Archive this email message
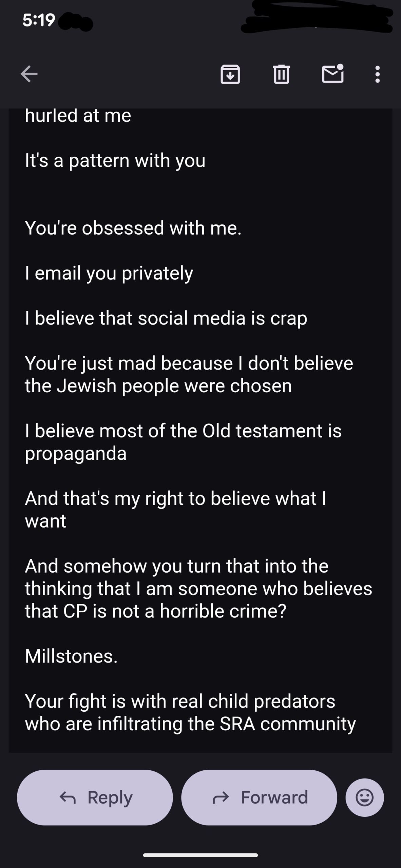Image resolution: width=401 pixels, height=868 pixels. tap(230, 74)
